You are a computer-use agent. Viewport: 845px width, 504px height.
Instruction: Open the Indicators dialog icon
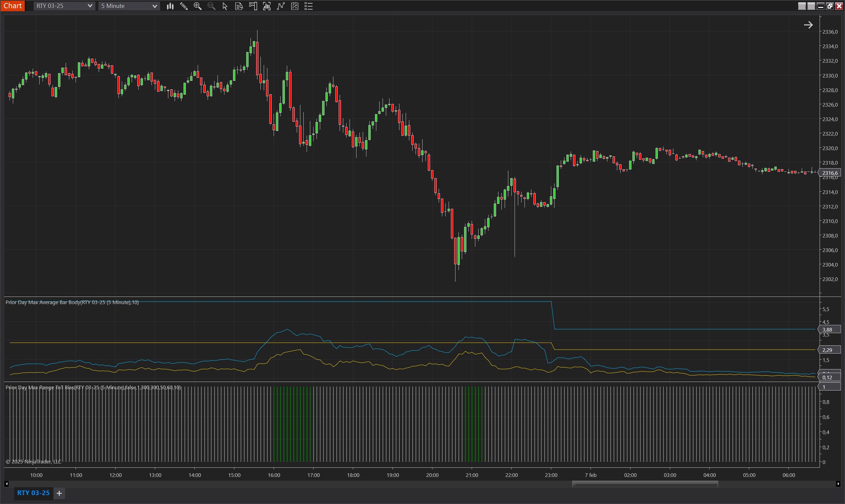(x=267, y=6)
